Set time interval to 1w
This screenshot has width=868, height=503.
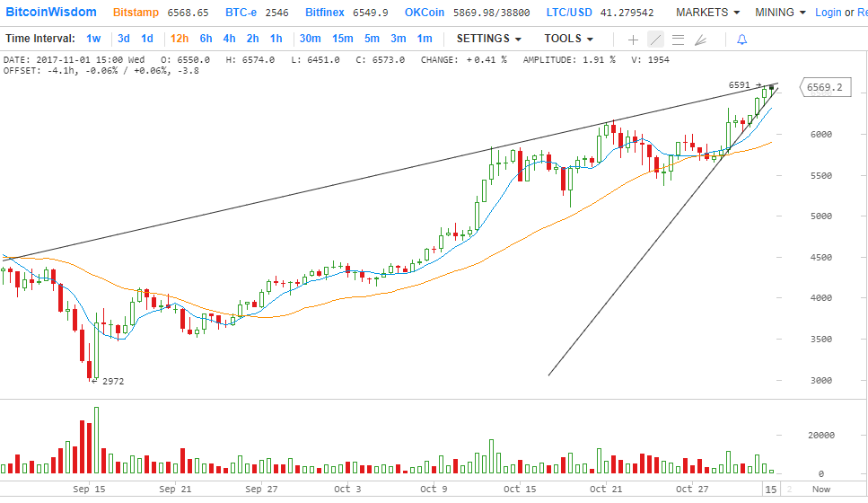click(x=93, y=39)
